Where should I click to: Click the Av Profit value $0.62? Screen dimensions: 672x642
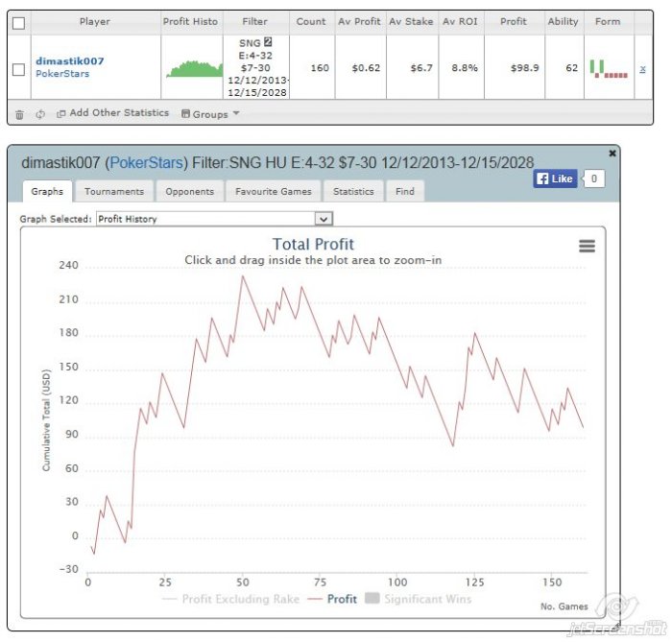(366, 68)
